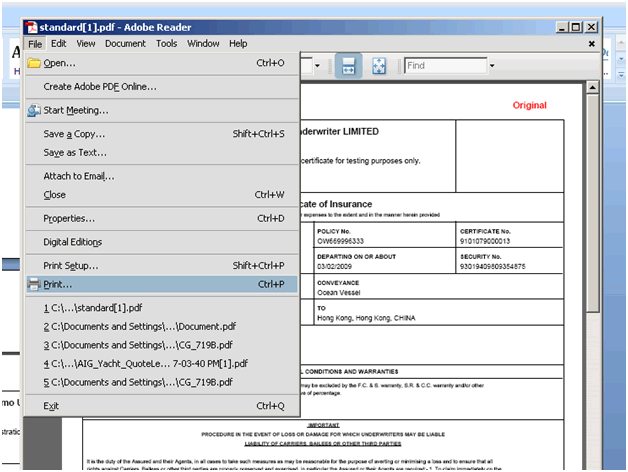The height and width of the screenshot is (472, 628).
Task: Click the vertical scrollbar thumb
Action: click(593, 203)
